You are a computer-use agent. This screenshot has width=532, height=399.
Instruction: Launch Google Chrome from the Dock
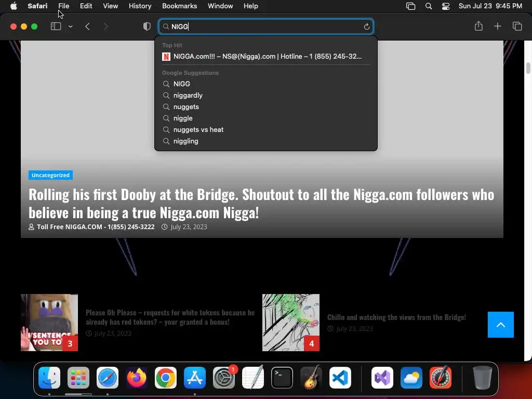coord(166,378)
